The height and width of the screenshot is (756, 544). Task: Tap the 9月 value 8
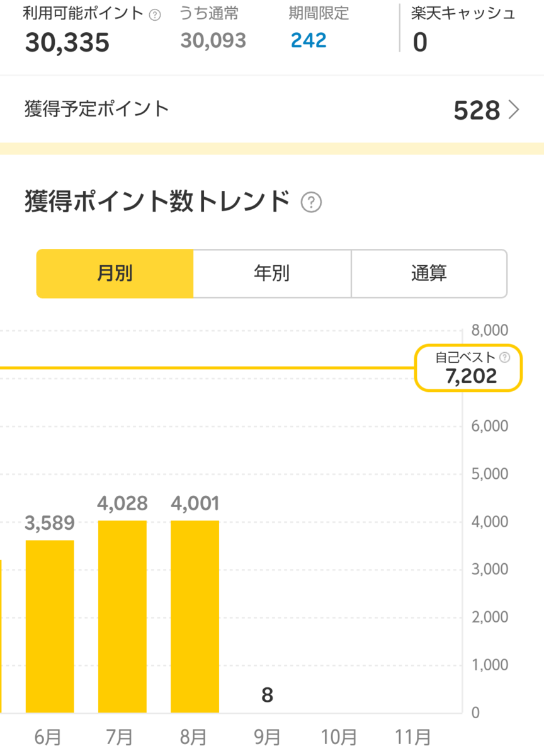click(267, 695)
